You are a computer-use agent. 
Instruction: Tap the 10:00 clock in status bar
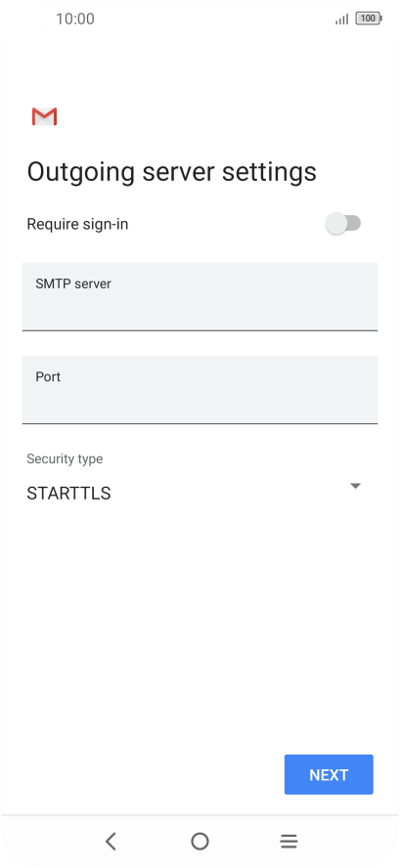[75, 19]
